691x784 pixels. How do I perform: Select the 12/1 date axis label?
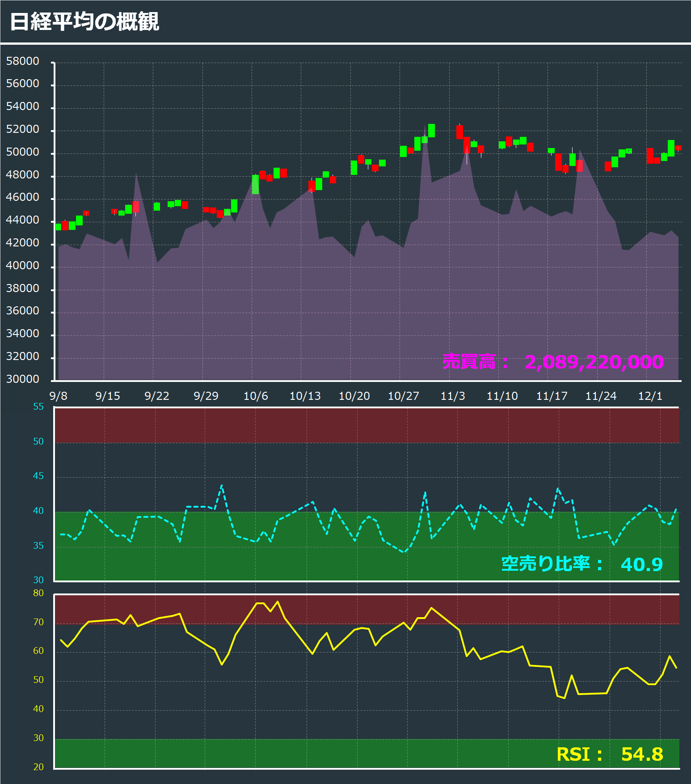[650, 396]
